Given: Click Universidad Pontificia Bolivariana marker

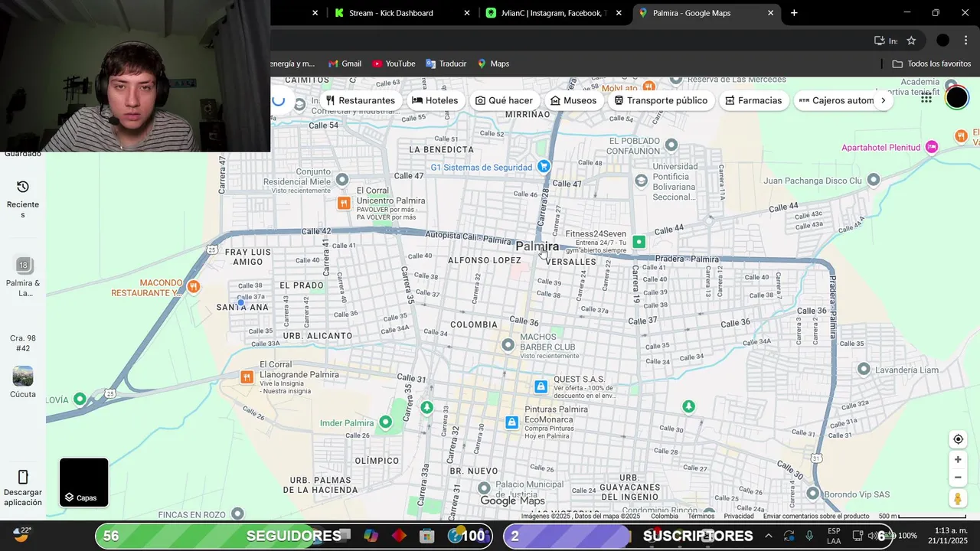Looking at the screenshot, I should [x=642, y=180].
